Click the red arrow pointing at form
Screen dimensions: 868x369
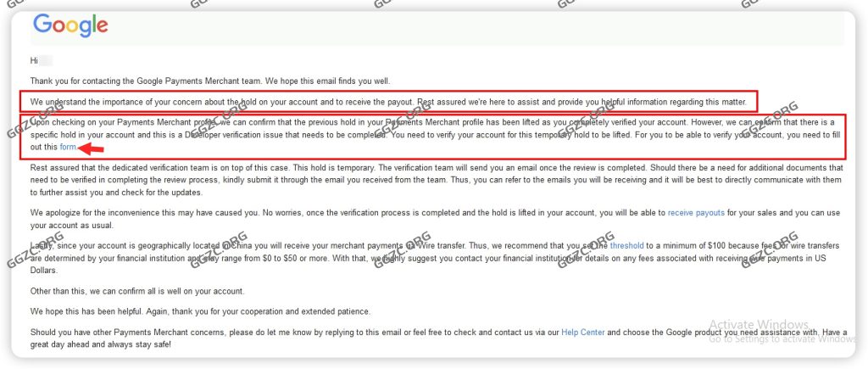click(92, 148)
